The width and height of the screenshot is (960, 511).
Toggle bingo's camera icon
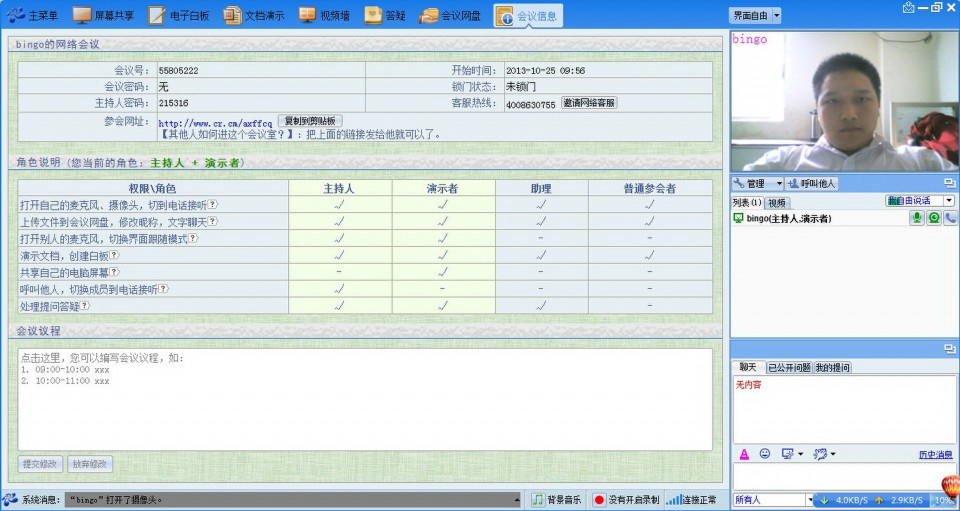(933, 218)
